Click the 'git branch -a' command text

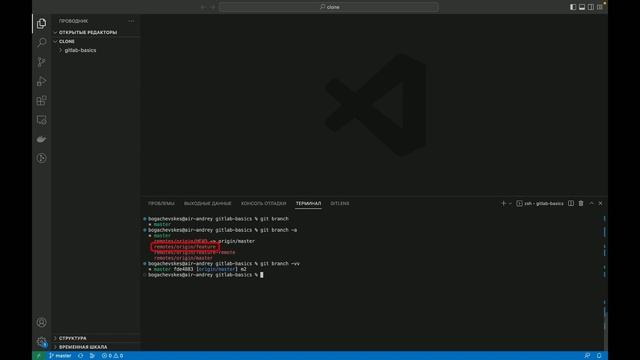click(x=279, y=230)
